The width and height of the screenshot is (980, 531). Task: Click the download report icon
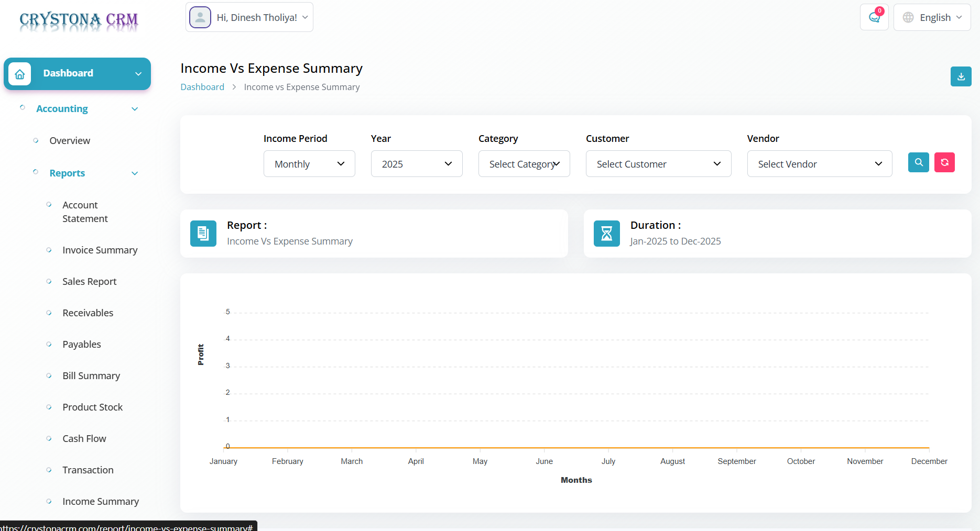pyautogui.click(x=961, y=76)
